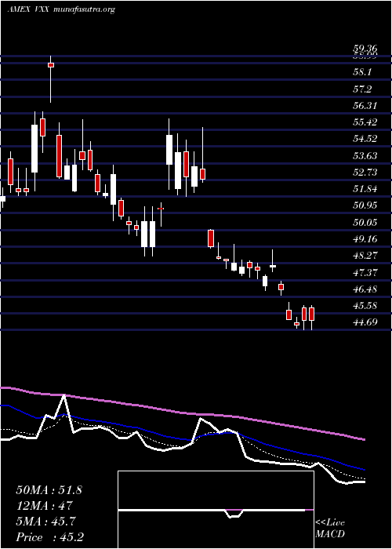Select the 58.1 price label
Viewport: 392px width, 549px height.
[x=363, y=72]
